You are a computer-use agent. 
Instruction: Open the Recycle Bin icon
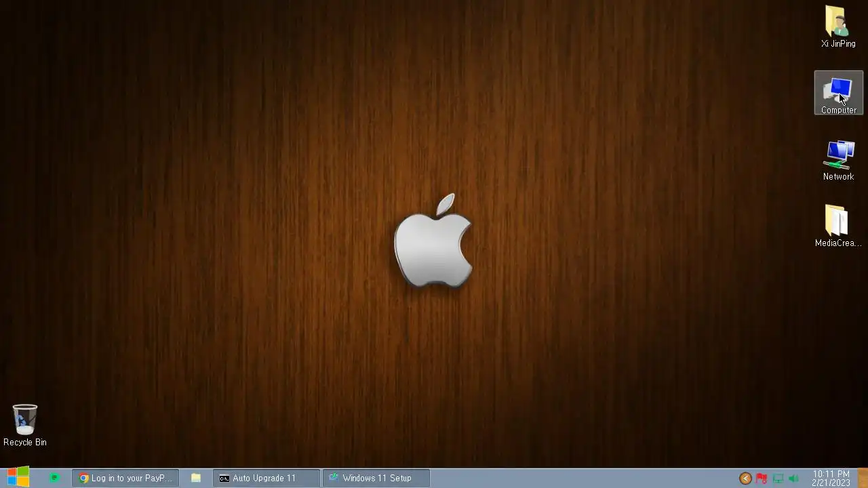coord(25,426)
